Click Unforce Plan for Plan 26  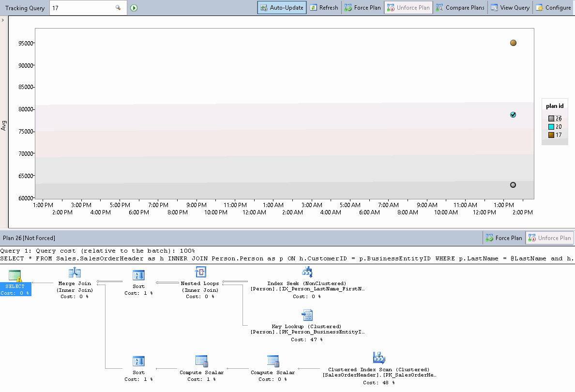click(549, 238)
